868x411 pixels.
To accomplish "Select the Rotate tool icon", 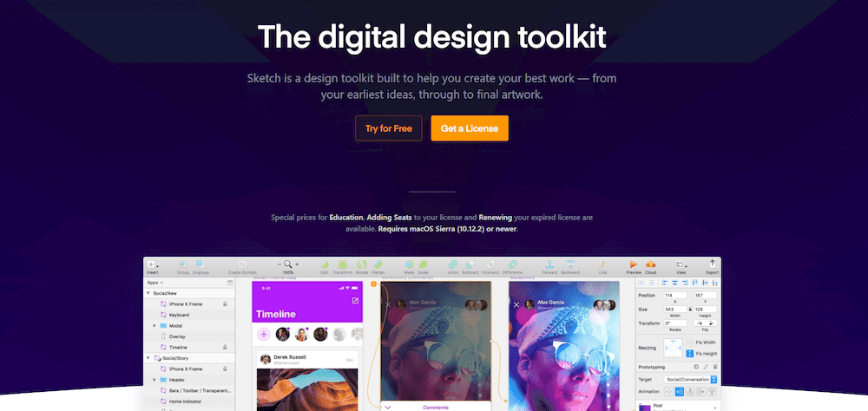I will [x=361, y=264].
